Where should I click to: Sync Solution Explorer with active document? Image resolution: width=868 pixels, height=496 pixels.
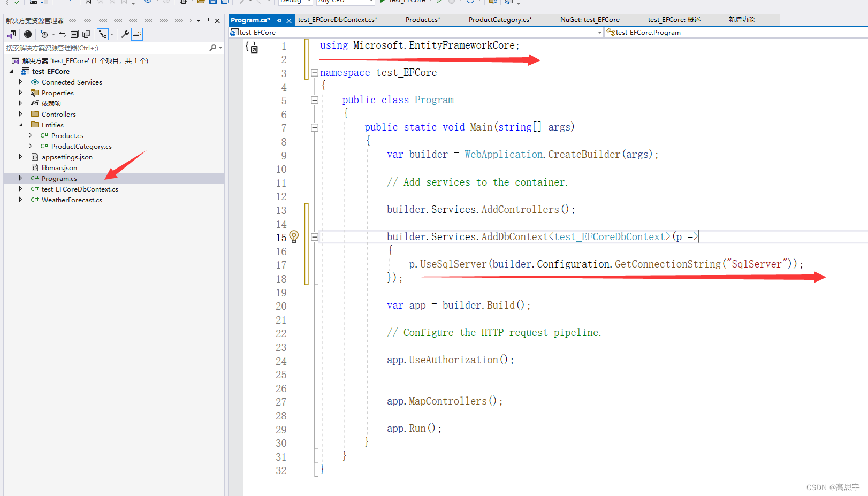[x=63, y=34]
